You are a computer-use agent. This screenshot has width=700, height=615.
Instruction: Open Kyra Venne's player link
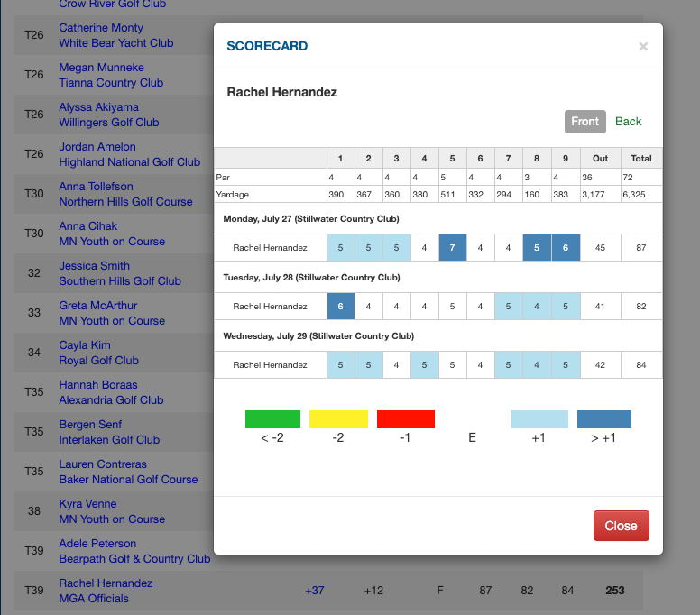tap(87, 504)
